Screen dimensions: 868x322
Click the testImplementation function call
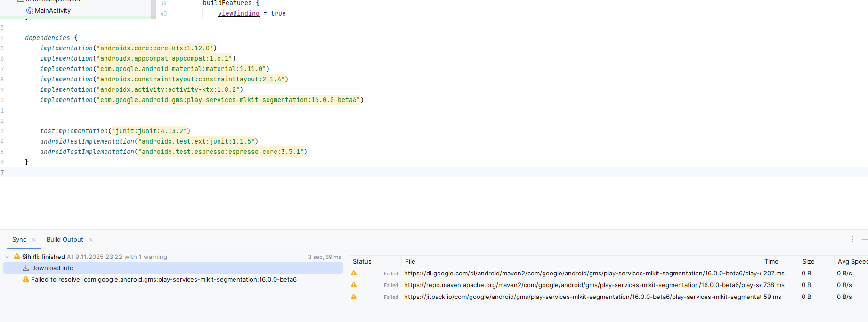coord(74,131)
